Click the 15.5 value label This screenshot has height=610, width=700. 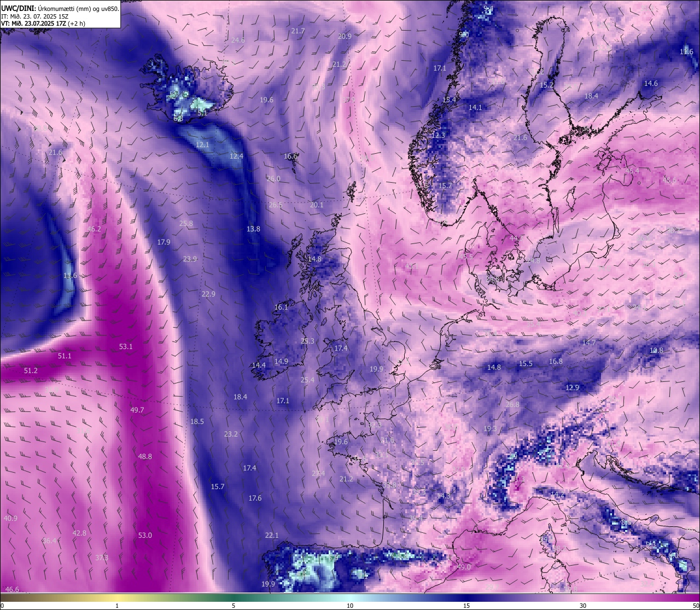[526, 363]
